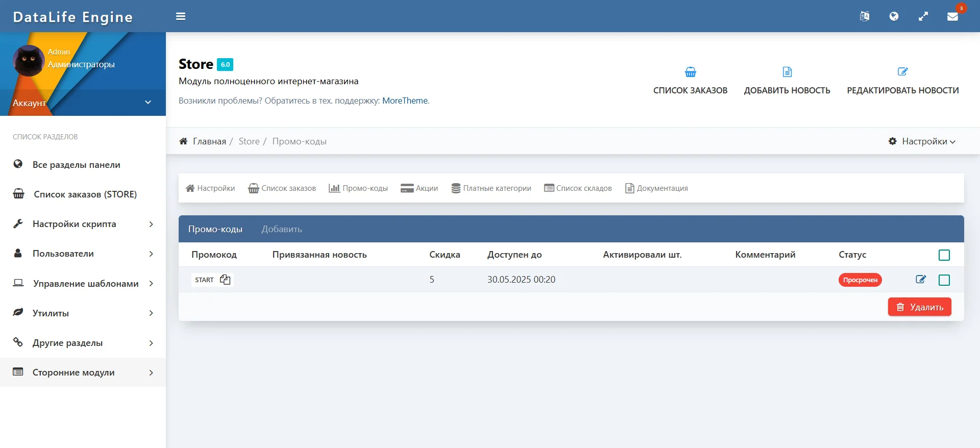The image size is (980, 448).
Task: Click Добавить to add promo code
Action: coord(282,229)
